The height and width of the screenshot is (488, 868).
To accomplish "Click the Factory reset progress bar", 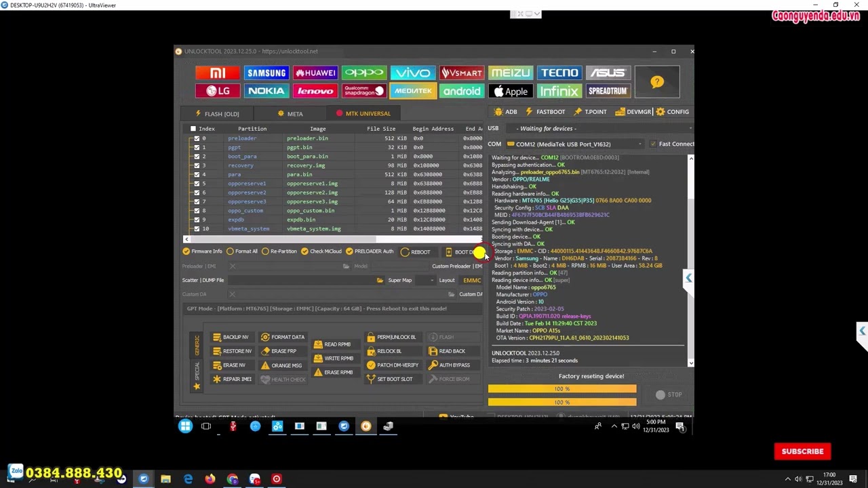I will click(x=562, y=389).
